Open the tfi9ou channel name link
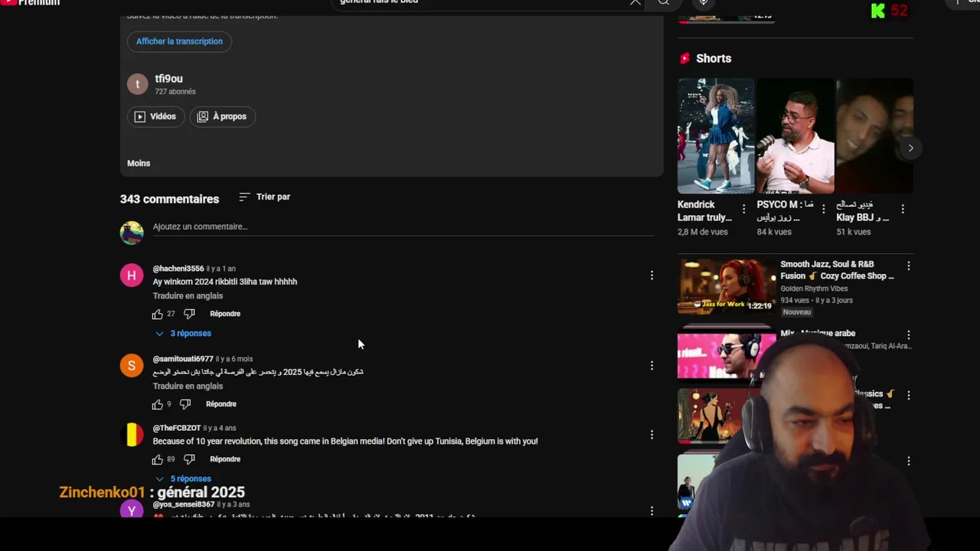This screenshot has width=980, height=551. (168, 79)
